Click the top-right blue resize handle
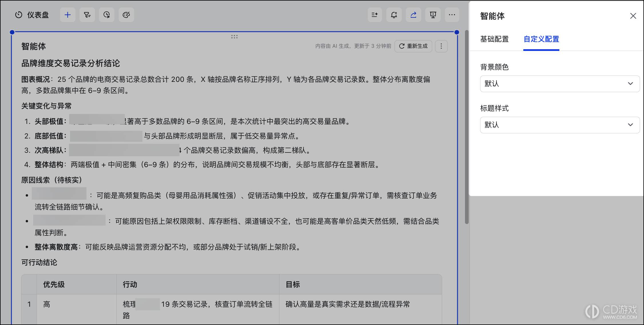 [457, 32]
